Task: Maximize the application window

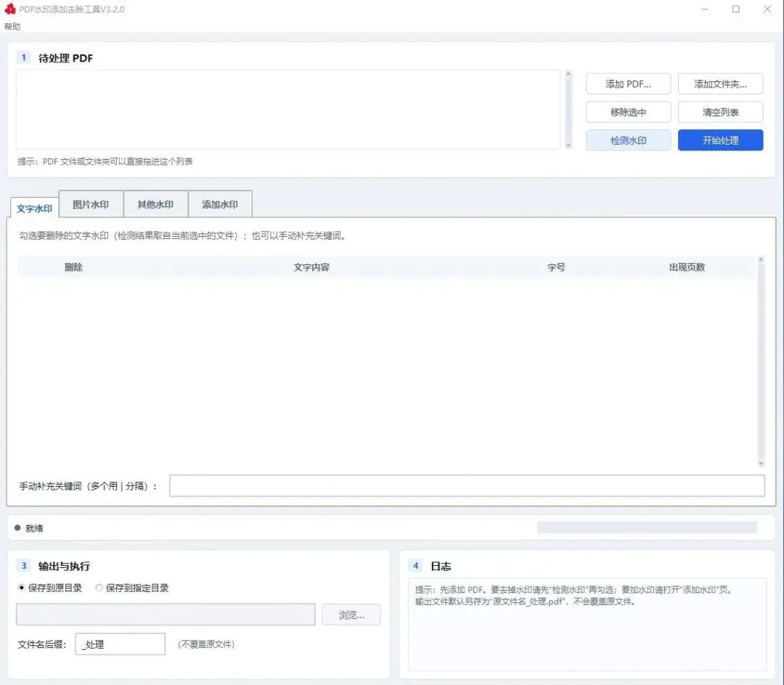Action: pos(736,9)
